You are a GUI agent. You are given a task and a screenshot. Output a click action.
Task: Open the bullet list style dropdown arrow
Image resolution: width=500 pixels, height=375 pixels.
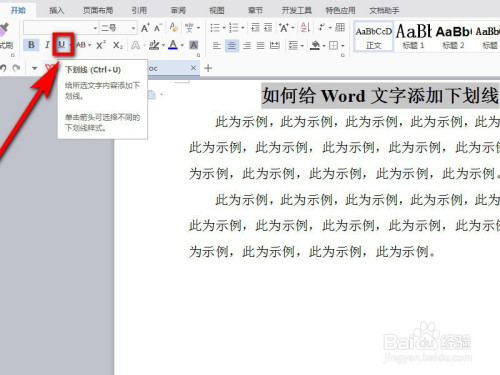click(224, 28)
